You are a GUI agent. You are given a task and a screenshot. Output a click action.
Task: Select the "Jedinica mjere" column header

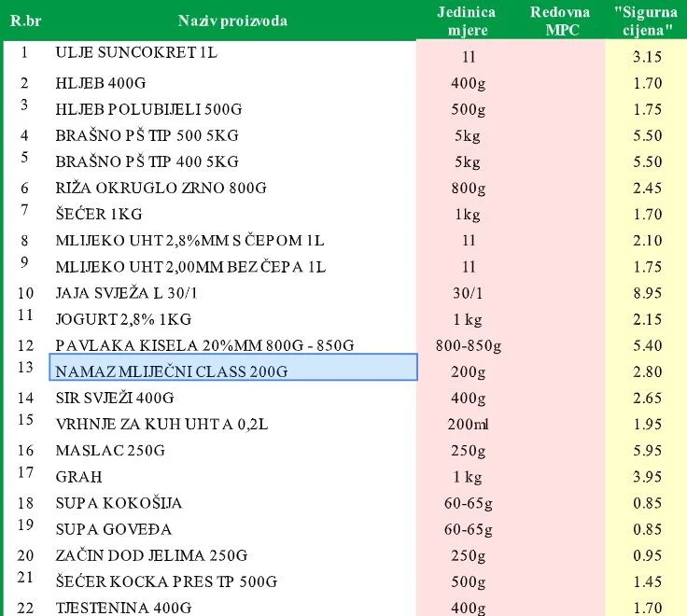(467, 21)
